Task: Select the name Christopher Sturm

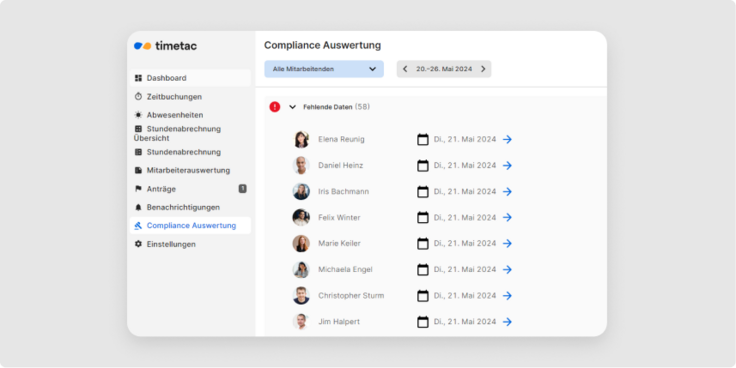Action: pyautogui.click(x=351, y=296)
